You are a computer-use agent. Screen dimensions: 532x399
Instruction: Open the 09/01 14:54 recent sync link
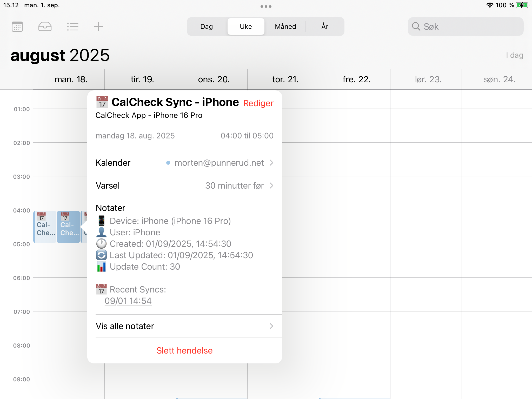click(x=128, y=301)
